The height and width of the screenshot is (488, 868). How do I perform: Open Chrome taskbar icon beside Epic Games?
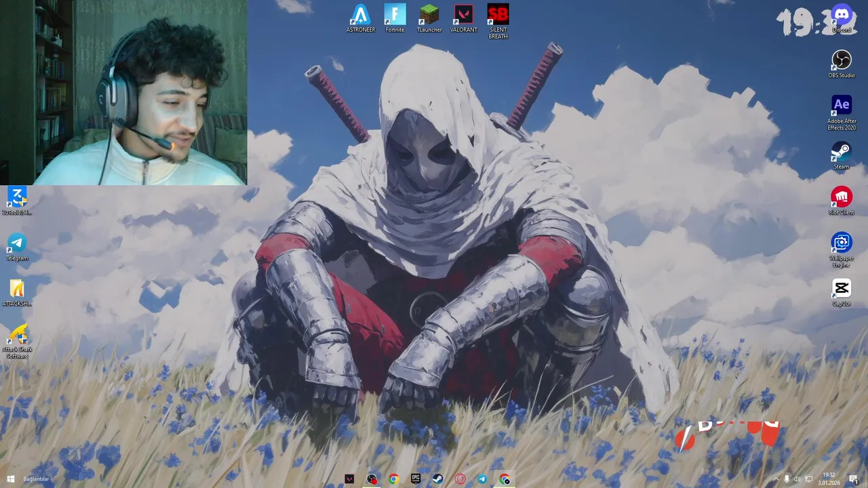(x=393, y=479)
